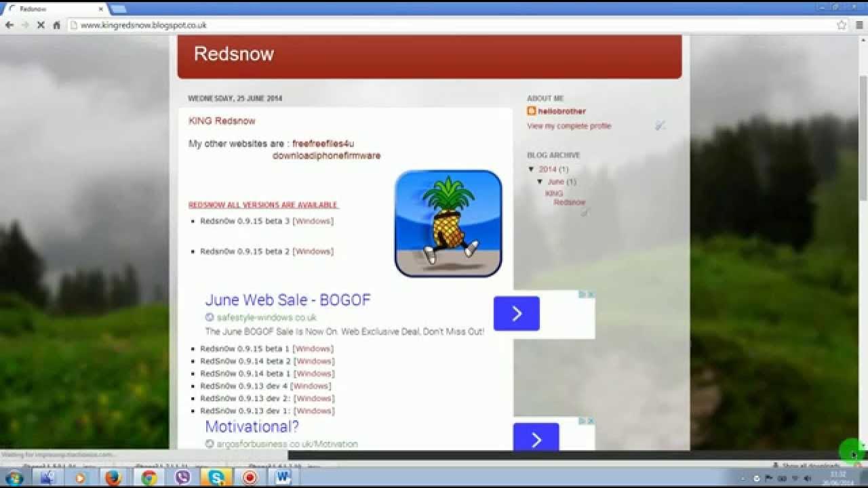Click the REDSNOW ALL VERSIONS ARE AVAILABLE heading

click(263, 205)
